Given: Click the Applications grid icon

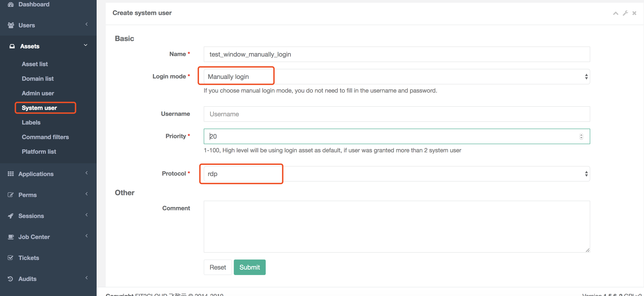Looking at the screenshot, I should point(11,174).
